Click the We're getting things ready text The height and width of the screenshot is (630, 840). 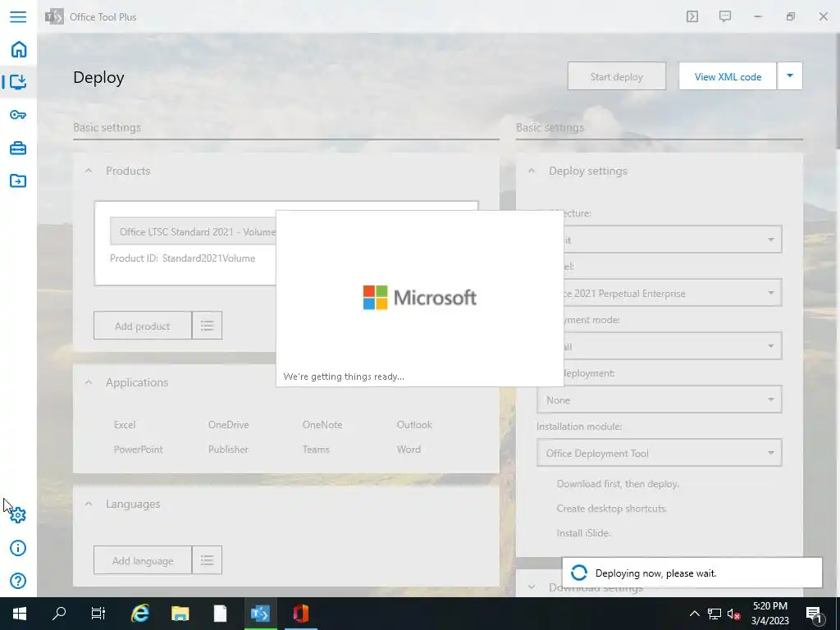coord(344,377)
